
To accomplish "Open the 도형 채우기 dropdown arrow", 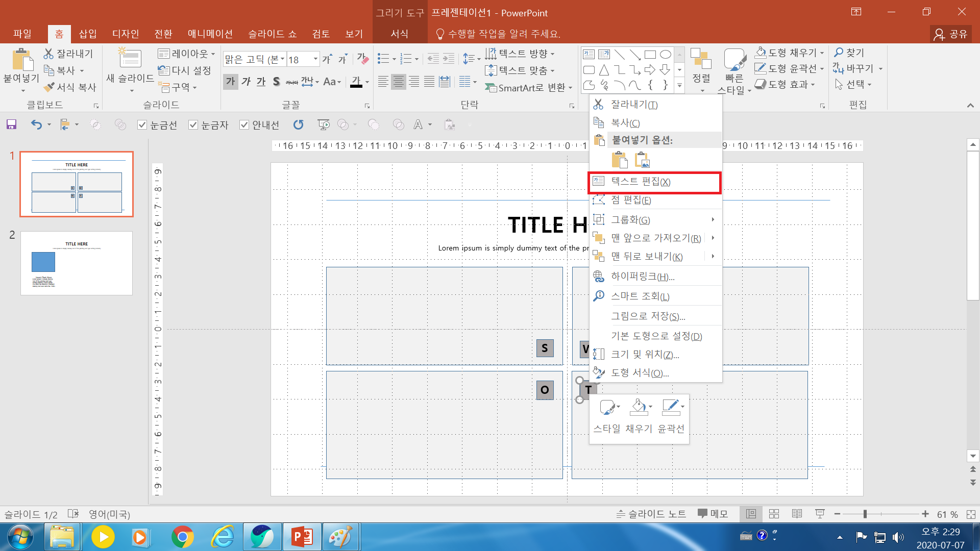I will 822,53.
